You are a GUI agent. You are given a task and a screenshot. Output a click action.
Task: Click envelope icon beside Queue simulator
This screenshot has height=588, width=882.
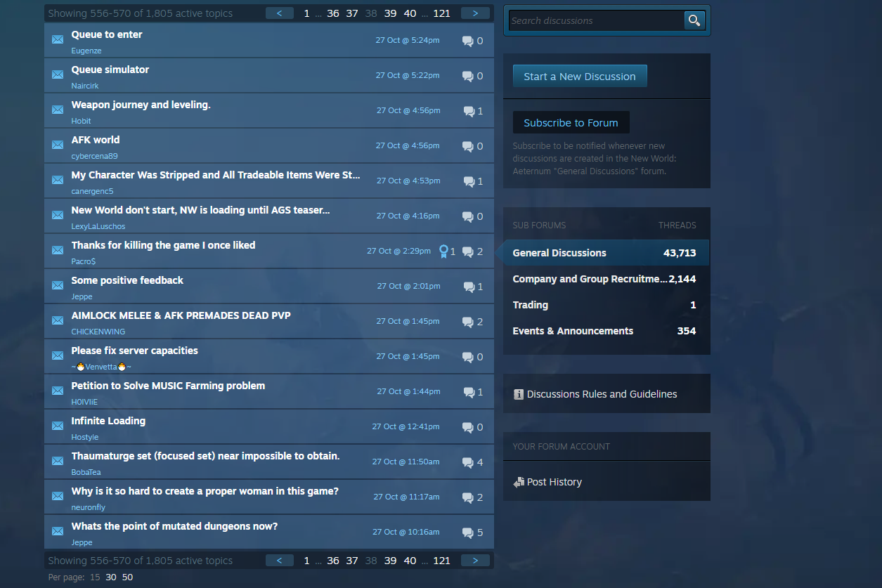point(58,74)
